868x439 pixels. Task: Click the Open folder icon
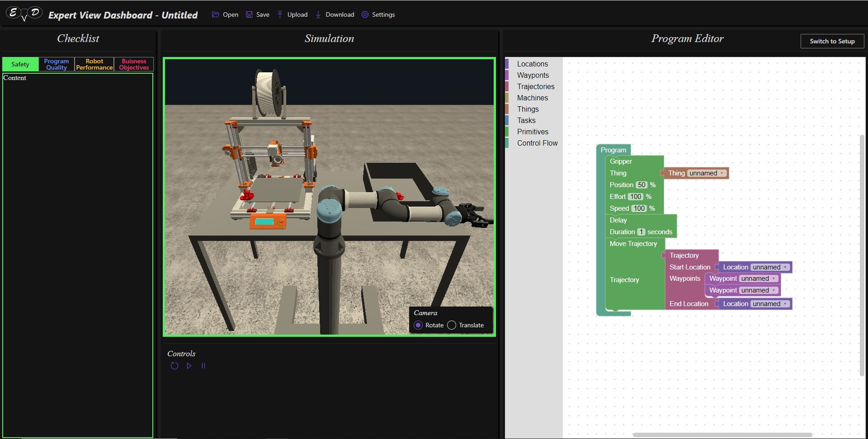tap(216, 14)
